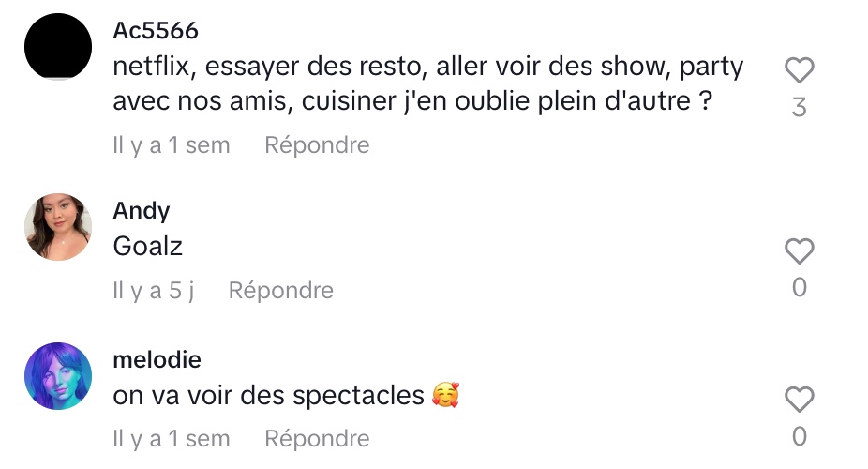Viewport: 868px width, 469px height.
Task: Open Andy's profile picture
Action: [x=58, y=227]
